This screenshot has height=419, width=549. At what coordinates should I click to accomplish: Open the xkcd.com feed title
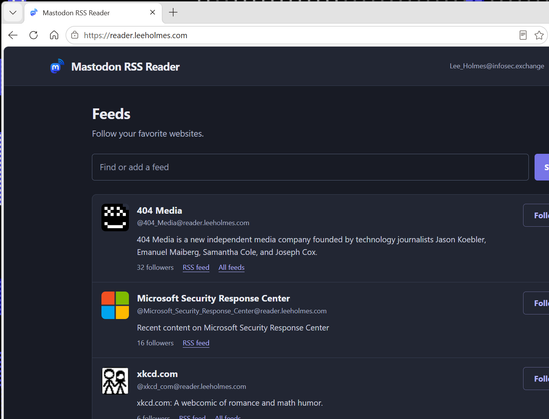pos(157,374)
